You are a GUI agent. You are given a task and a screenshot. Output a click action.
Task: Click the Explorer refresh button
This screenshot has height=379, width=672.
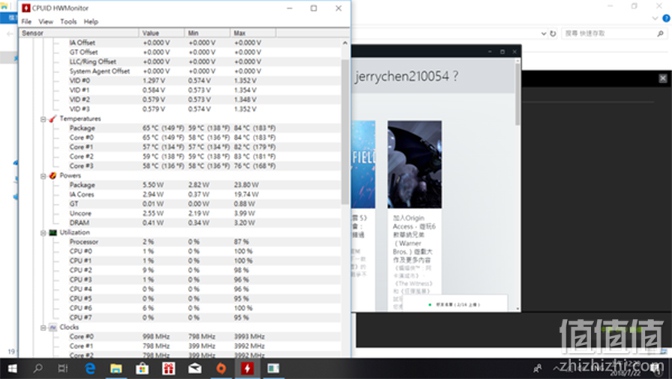553,33
